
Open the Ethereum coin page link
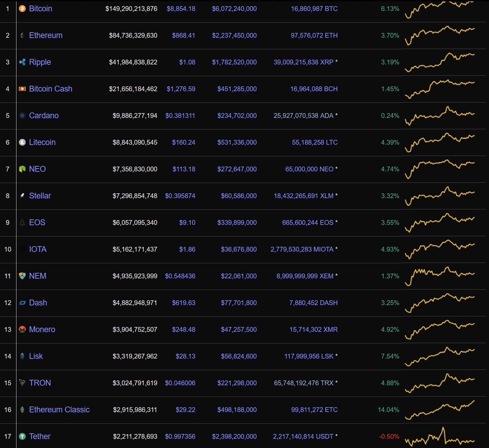pyautogui.click(x=46, y=35)
